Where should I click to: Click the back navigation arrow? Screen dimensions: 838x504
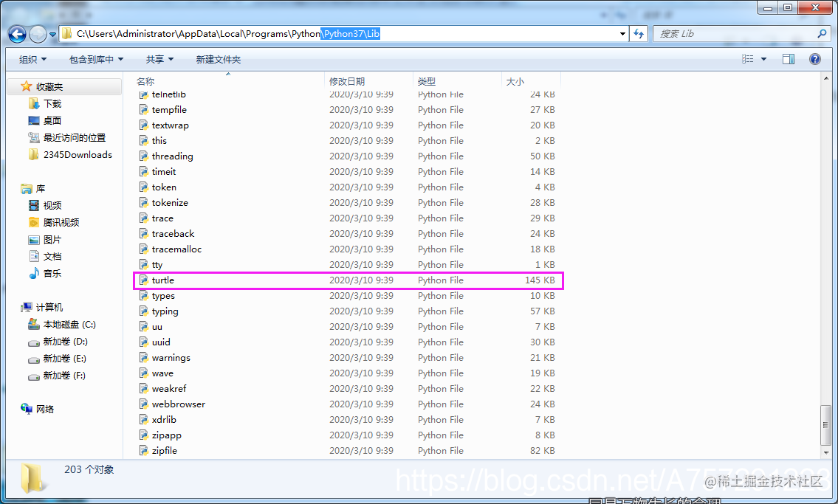(16, 34)
